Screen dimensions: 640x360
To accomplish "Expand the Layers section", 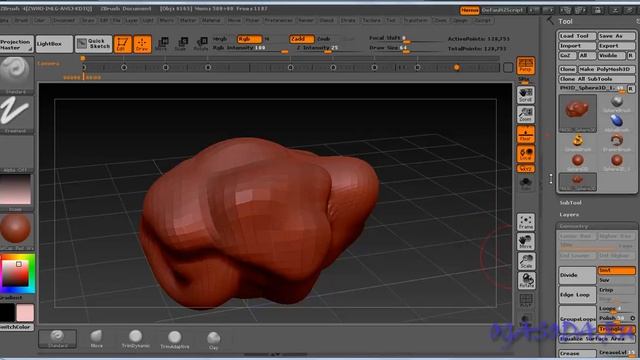I will tap(569, 214).
